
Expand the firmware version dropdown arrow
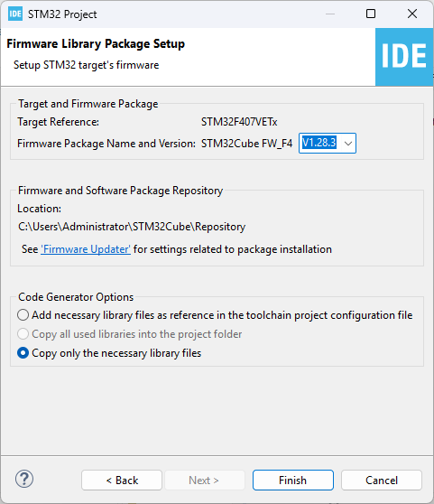coord(348,144)
